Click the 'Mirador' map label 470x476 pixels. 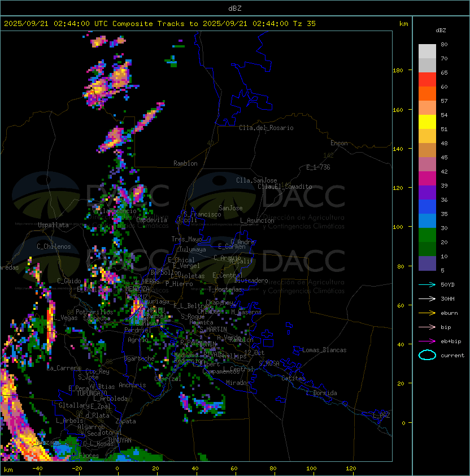click(238, 383)
